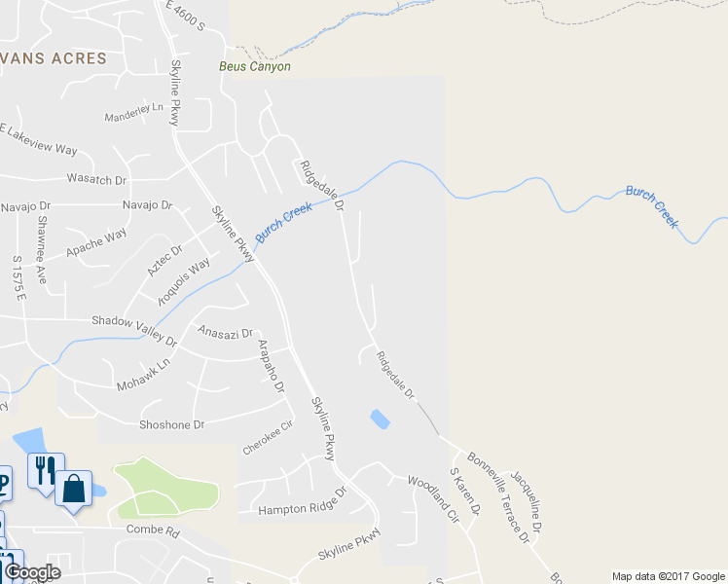The height and width of the screenshot is (584, 728).
Task: Select the Beus Canyon label
Action: coord(255,66)
